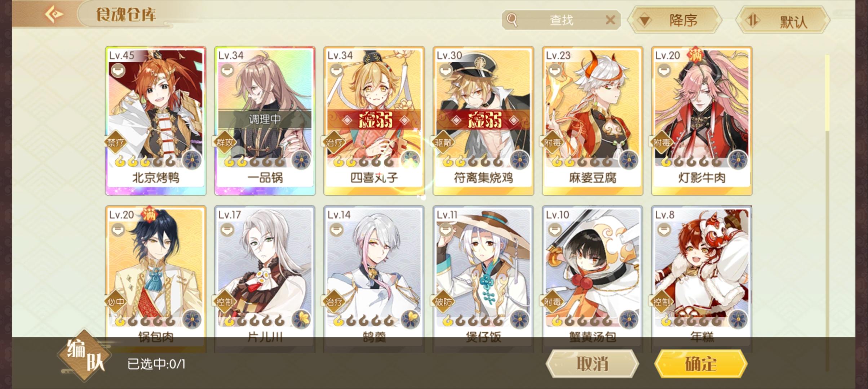The width and height of the screenshot is (868, 389).
Task: Select the 灯影牛肉 character card
Action: point(701,121)
